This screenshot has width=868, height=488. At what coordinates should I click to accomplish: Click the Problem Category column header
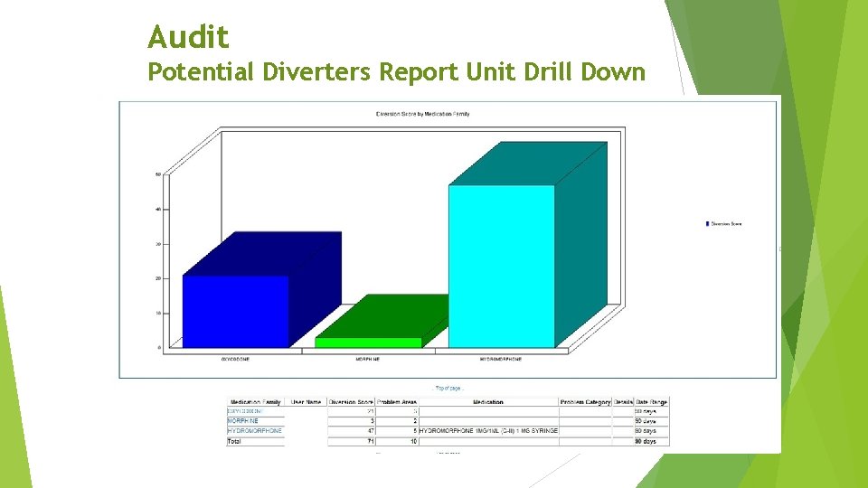[585, 402]
